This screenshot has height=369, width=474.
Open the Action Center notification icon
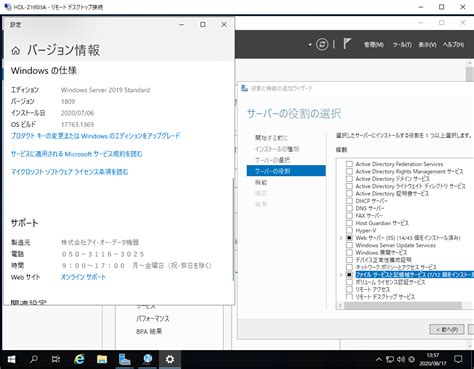point(458,359)
